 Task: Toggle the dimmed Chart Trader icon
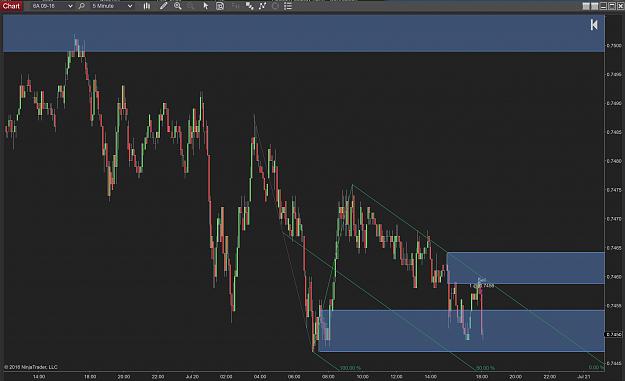tap(236, 6)
